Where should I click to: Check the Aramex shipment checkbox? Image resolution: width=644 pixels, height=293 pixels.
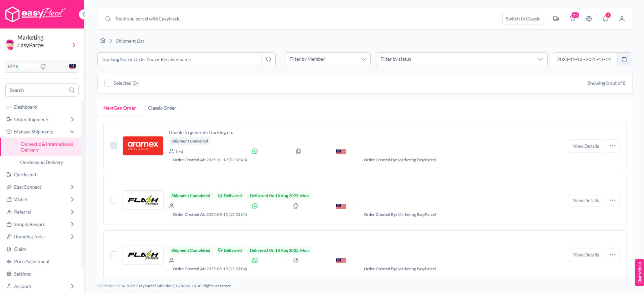[x=114, y=146]
